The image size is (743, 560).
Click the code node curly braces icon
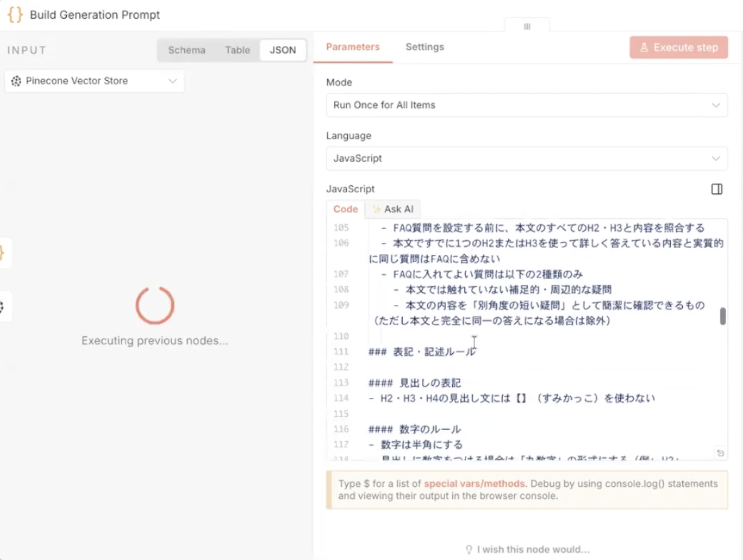coord(15,14)
